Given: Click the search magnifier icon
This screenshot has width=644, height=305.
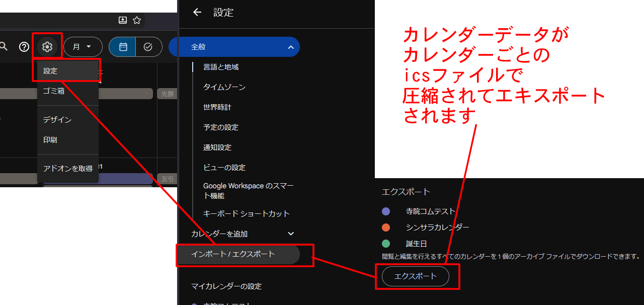Looking at the screenshot, I should 4,47.
